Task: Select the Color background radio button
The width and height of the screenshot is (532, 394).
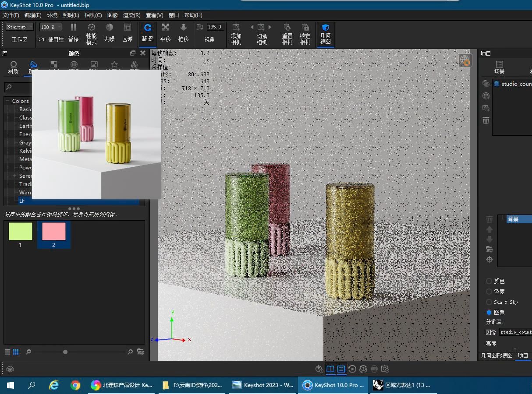Action: 489,281
